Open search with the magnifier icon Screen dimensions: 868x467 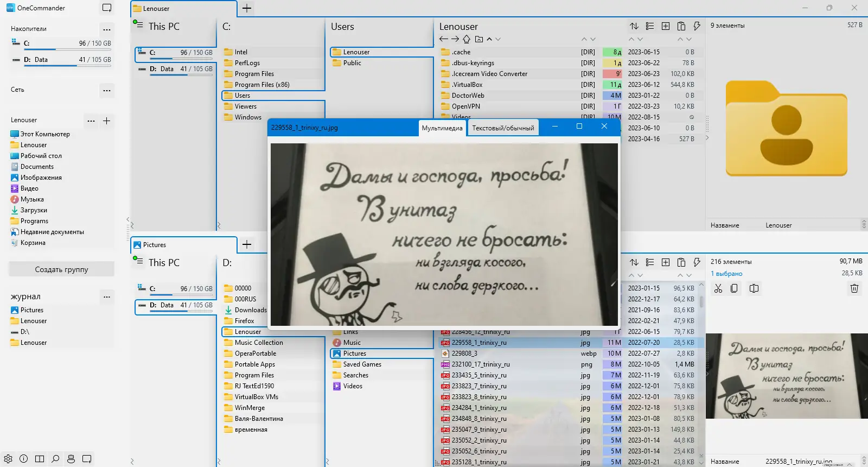pos(55,459)
